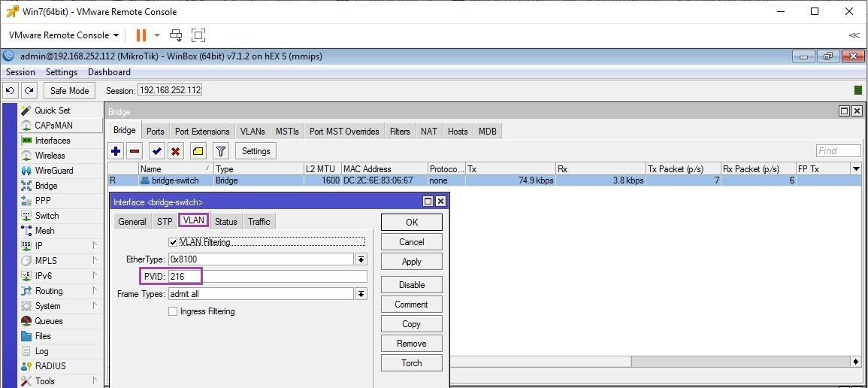Expand the EtherType dropdown arrow

[x=361, y=259]
